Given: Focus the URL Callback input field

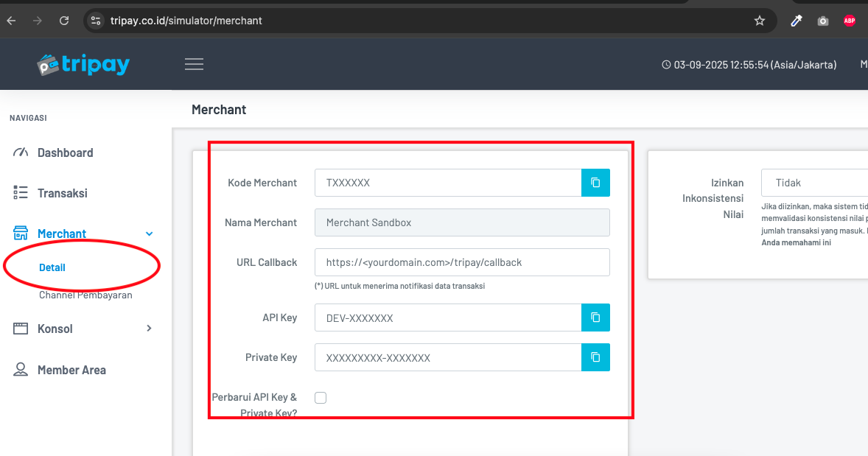Looking at the screenshot, I should tap(462, 262).
